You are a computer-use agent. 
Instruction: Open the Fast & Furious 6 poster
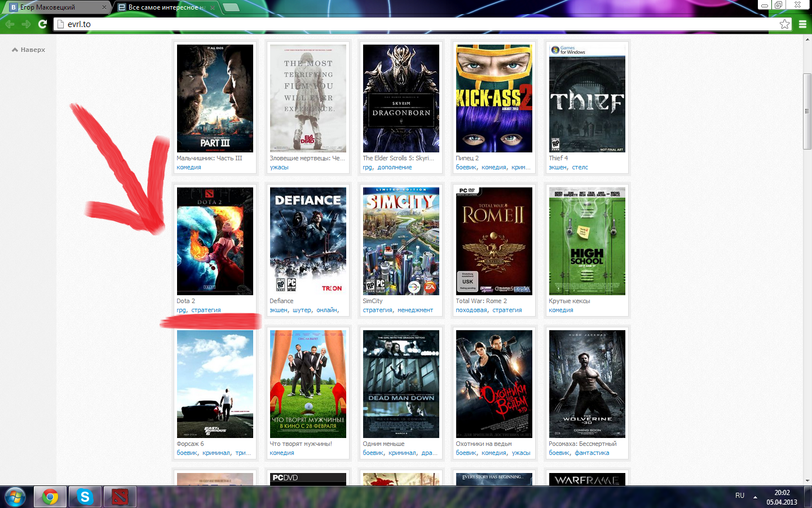pos(215,384)
